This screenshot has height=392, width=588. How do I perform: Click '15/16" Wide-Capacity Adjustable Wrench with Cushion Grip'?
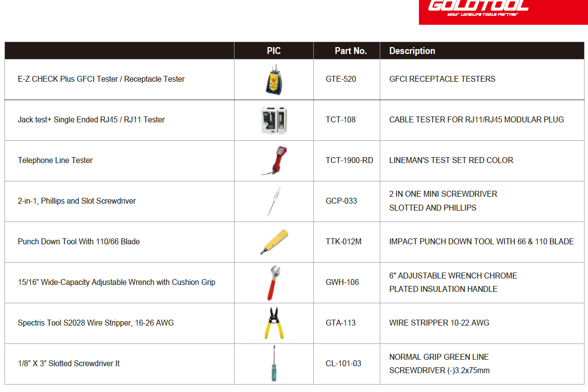point(117,282)
